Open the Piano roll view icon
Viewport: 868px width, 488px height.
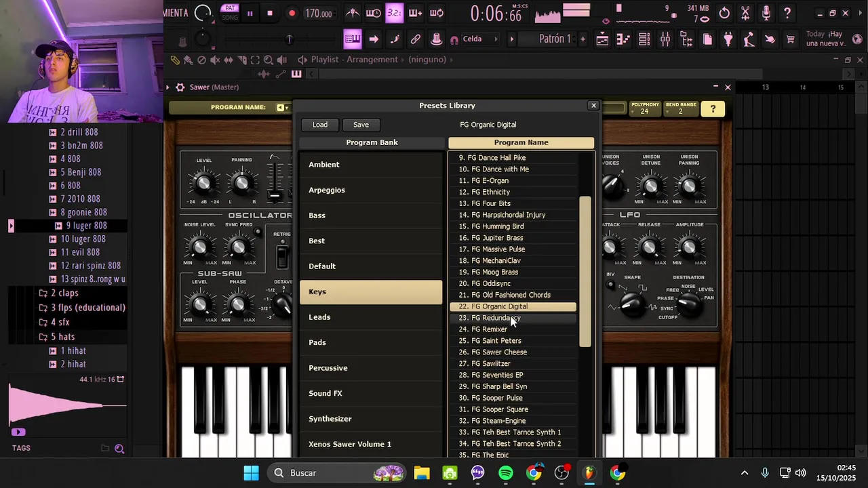(623, 39)
